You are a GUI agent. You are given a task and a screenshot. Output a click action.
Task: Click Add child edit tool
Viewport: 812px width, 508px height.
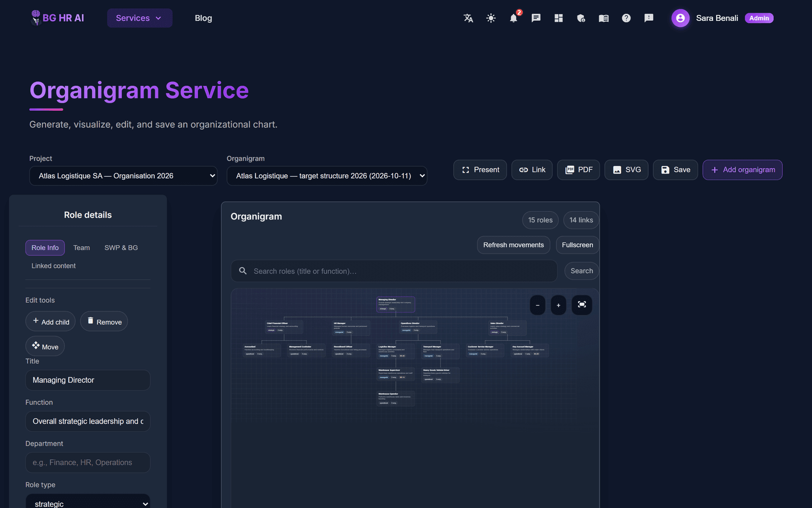51,322
